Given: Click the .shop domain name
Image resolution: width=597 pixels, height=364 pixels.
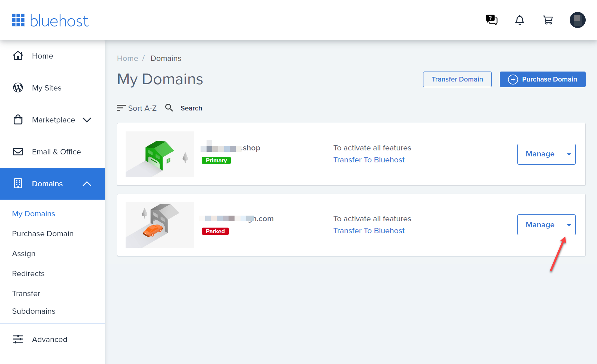Looking at the screenshot, I should [231, 147].
